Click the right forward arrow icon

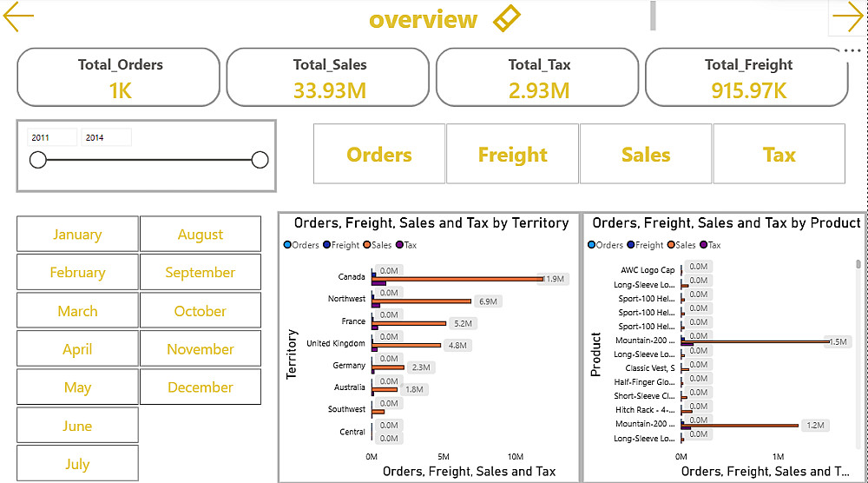(848, 18)
